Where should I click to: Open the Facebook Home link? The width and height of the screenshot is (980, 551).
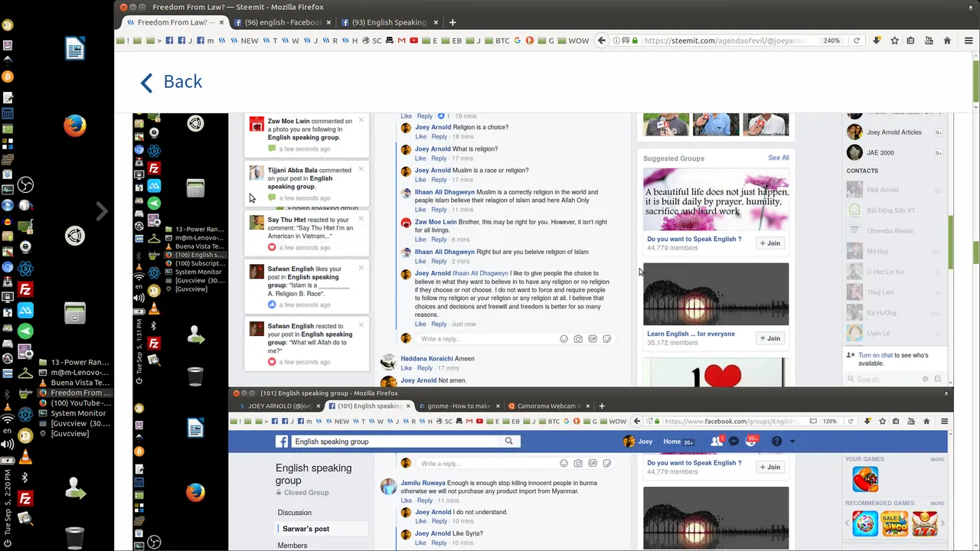(671, 442)
